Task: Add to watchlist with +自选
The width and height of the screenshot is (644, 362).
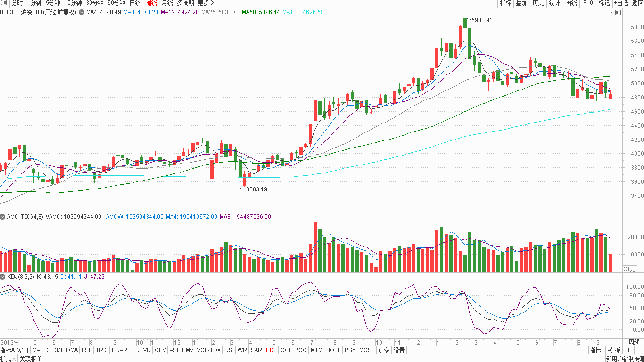Action: pos(621,3)
